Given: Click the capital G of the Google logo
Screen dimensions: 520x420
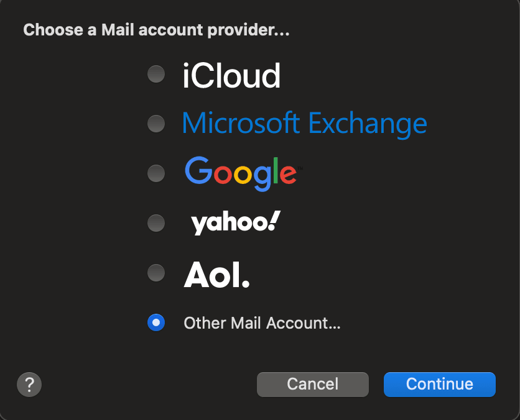Looking at the screenshot, I should 198,170.
